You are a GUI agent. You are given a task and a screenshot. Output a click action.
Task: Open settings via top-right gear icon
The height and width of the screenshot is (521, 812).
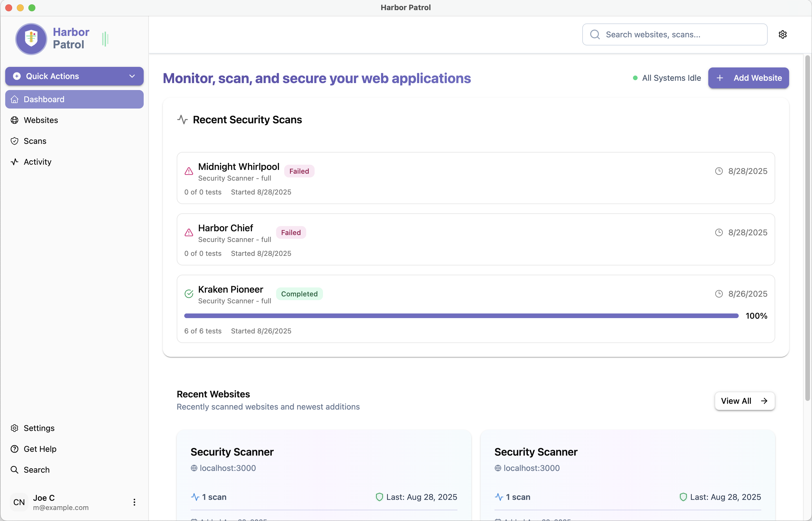point(782,34)
